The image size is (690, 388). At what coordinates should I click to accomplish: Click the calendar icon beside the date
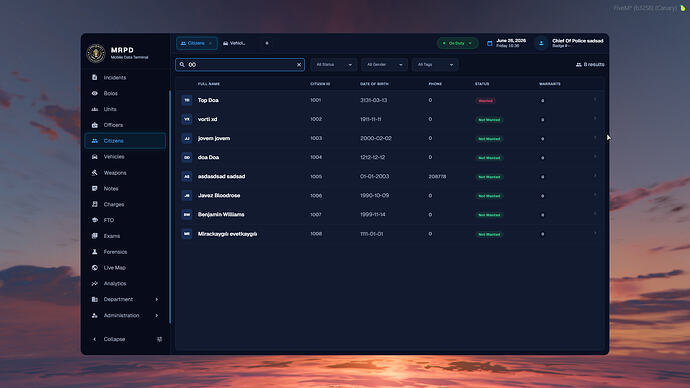[489, 43]
